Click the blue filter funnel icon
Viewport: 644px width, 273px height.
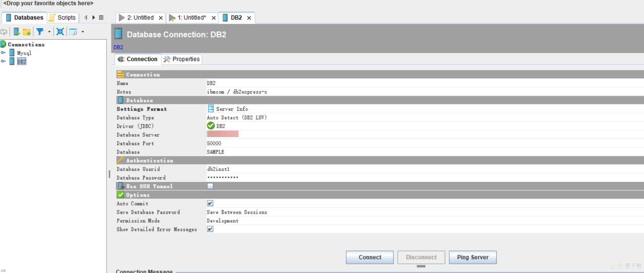pos(40,32)
